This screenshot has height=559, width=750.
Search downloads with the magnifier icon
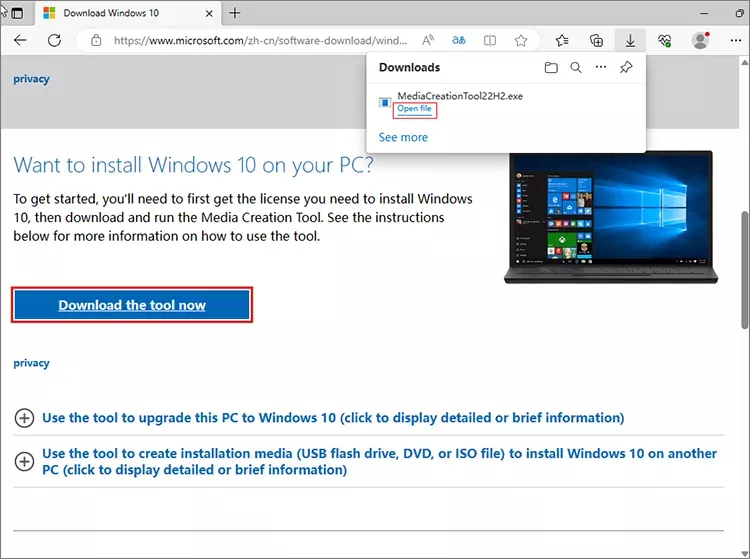pyautogui.click(x=576, y=67)
